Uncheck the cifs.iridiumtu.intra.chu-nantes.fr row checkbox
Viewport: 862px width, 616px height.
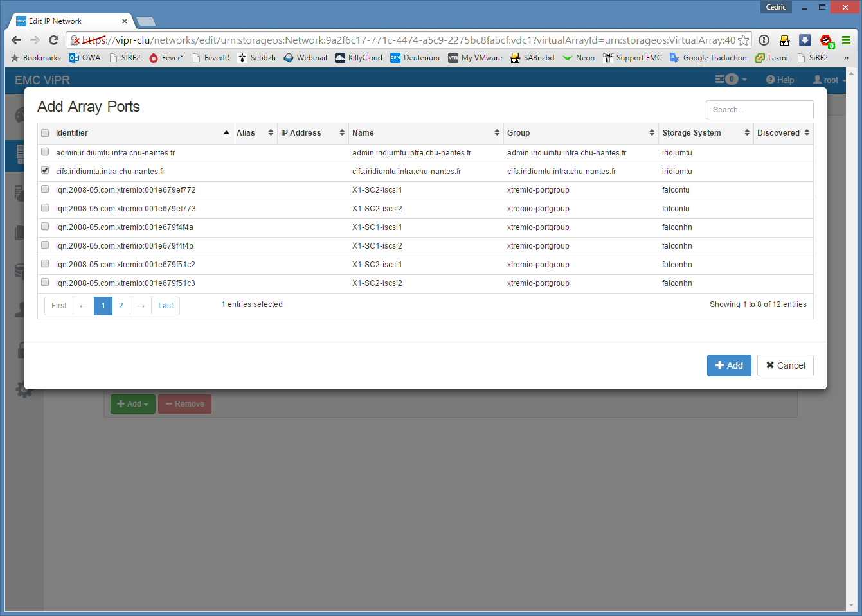[45, 171]
